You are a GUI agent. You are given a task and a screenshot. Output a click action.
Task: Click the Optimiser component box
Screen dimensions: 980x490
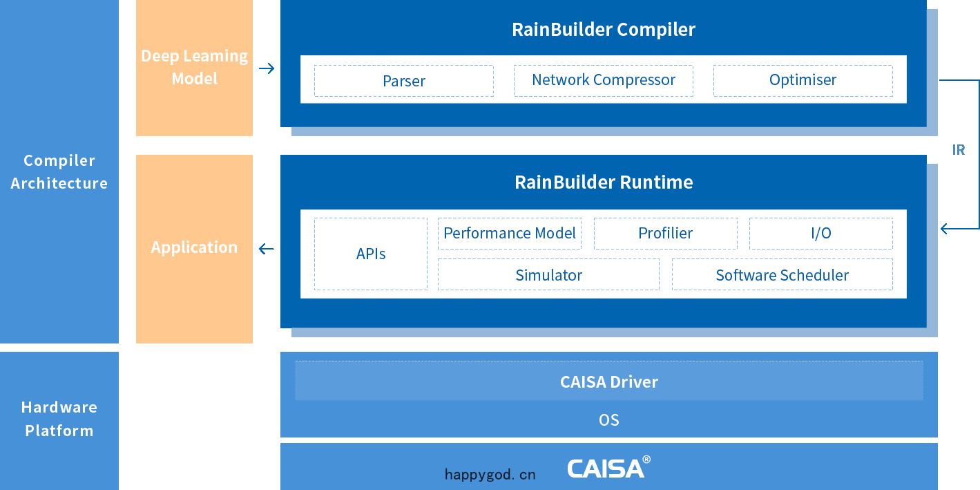[803, 81]
